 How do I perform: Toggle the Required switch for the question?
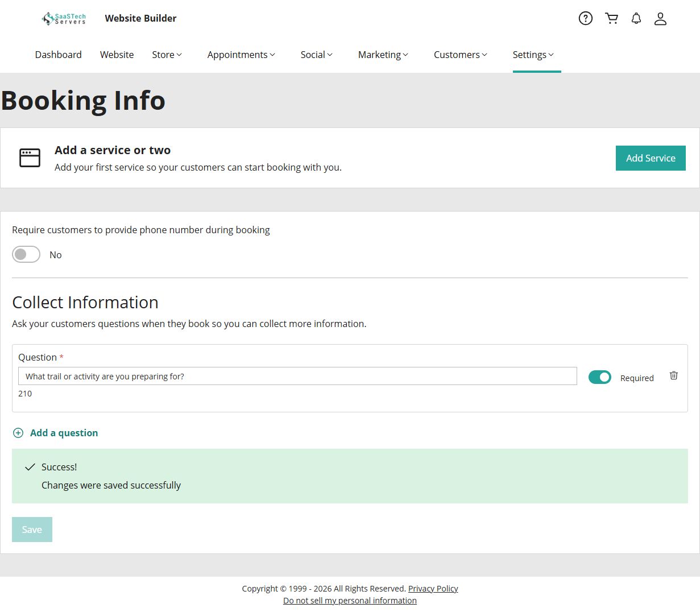600,377
